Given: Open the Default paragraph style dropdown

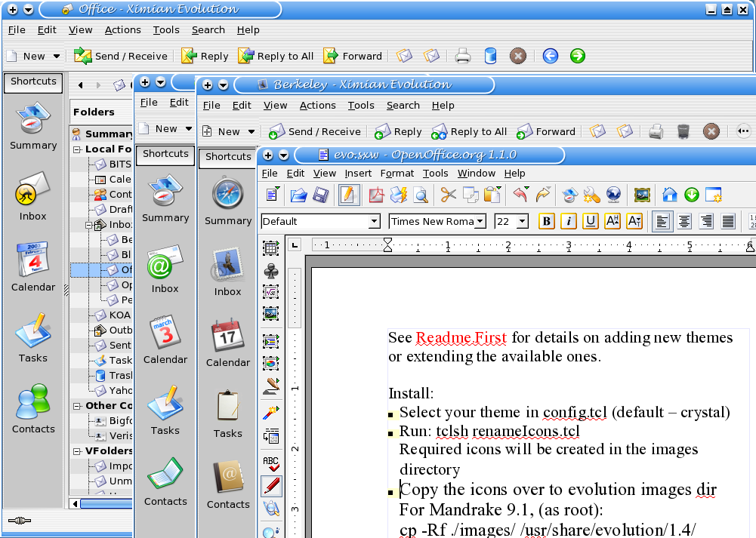Looking at the screenshot, I should pos(374,222).
